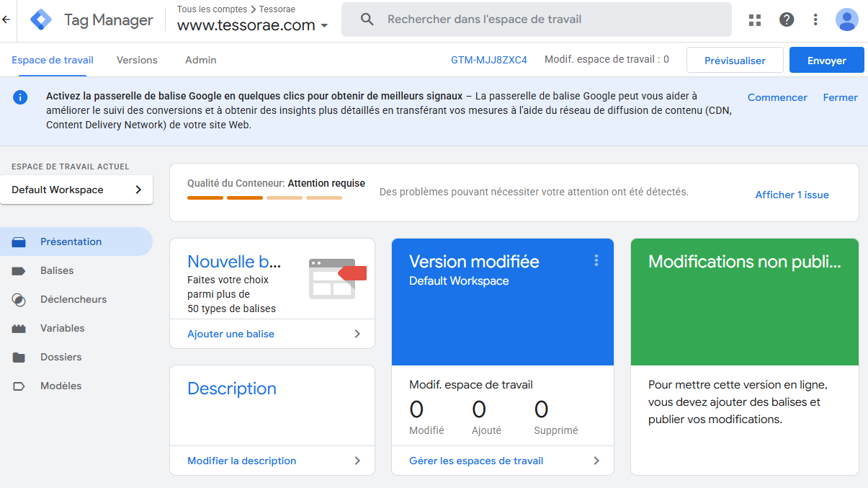This screenshot has height=488, width=868.
Task: Click the Modifié count zero
Action: (x=416, y=409)
